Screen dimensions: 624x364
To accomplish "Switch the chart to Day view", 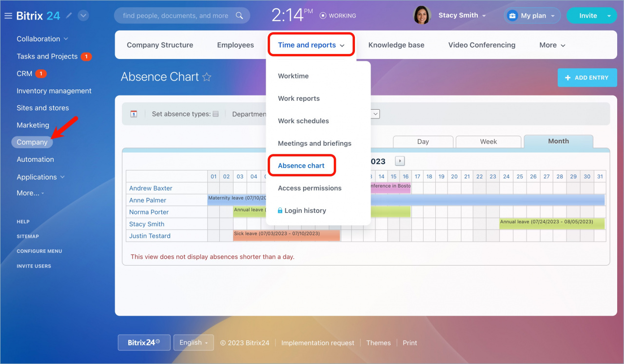I will click(423, 142).
